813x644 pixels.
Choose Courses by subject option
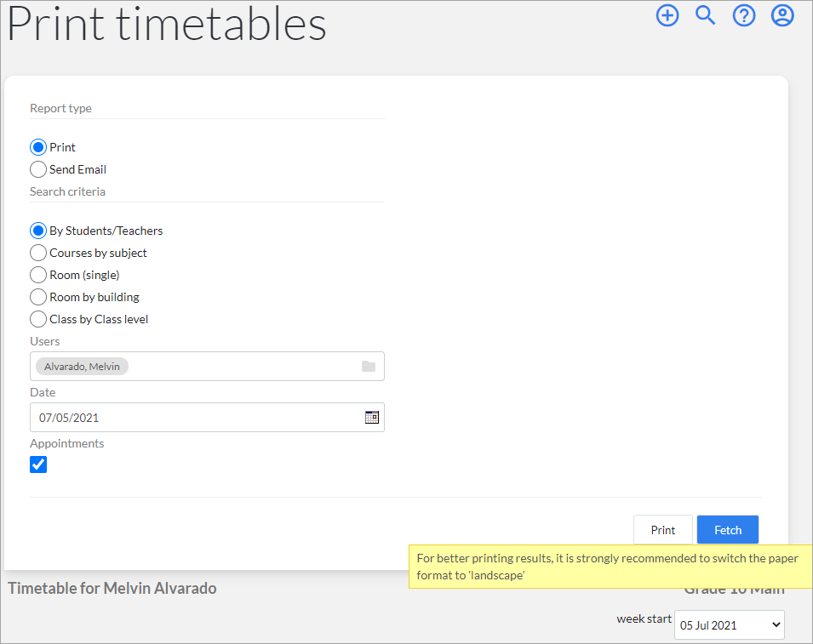tap(38, 253)
